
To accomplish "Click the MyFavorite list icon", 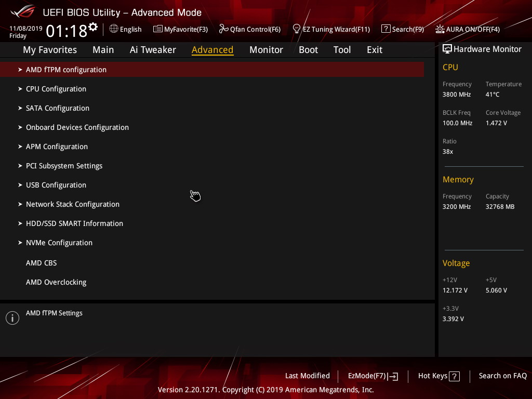I will 157,29.
